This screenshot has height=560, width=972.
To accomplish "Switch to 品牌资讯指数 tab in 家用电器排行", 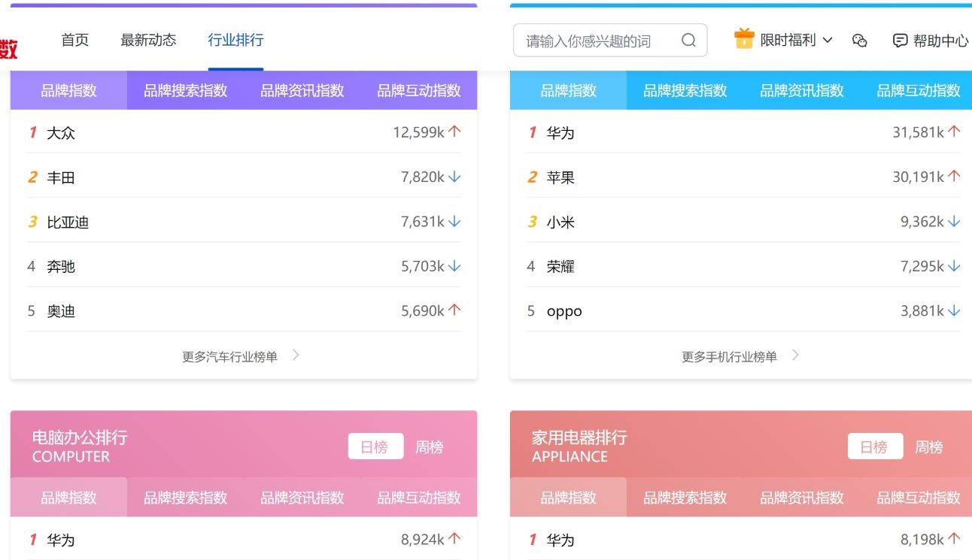I will coord(801,498).
